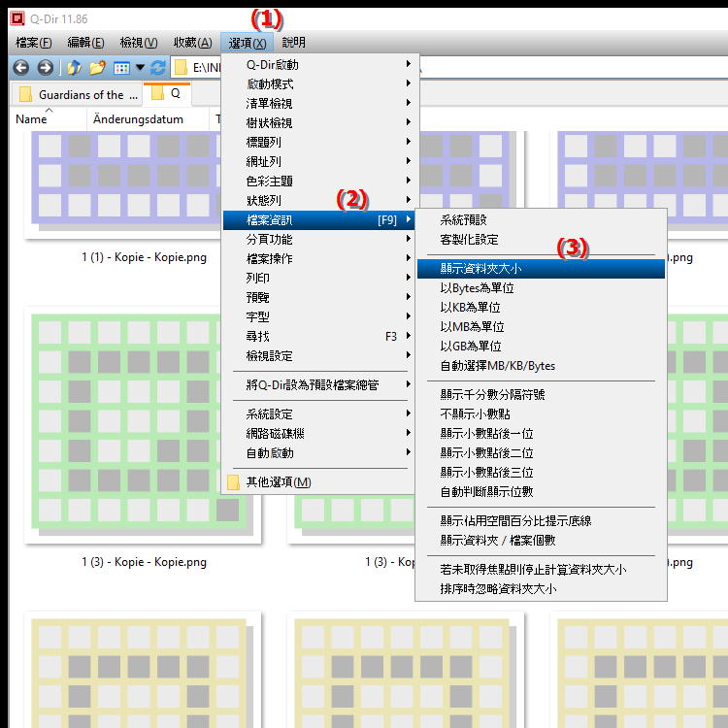Screen dimensions: 728x728
Task: Select 顯示小數點後一位 option
Action: [541, 434]
